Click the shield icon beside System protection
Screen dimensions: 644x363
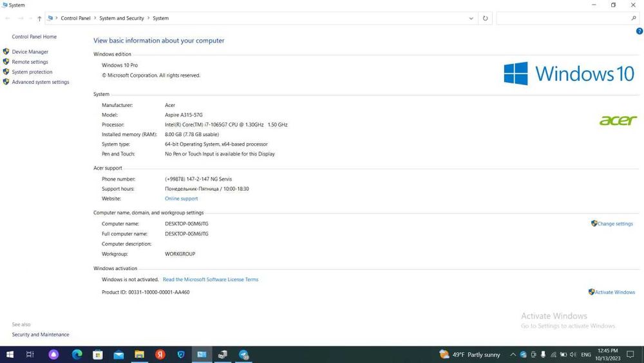tap(6, 72)
